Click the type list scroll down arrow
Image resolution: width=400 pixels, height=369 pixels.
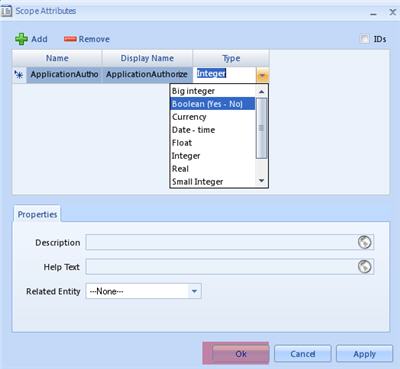[262, 181]
